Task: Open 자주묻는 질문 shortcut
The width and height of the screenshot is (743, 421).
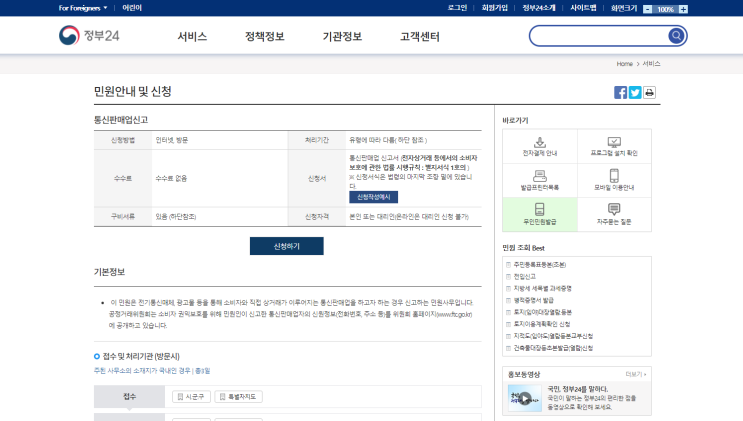Action: click(614, 214)
